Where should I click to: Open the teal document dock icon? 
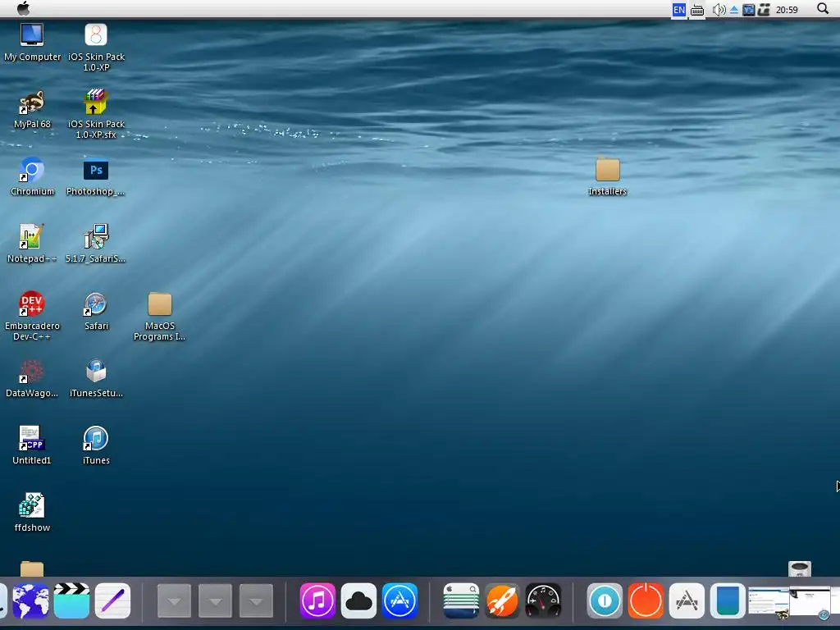click(728, 600)
